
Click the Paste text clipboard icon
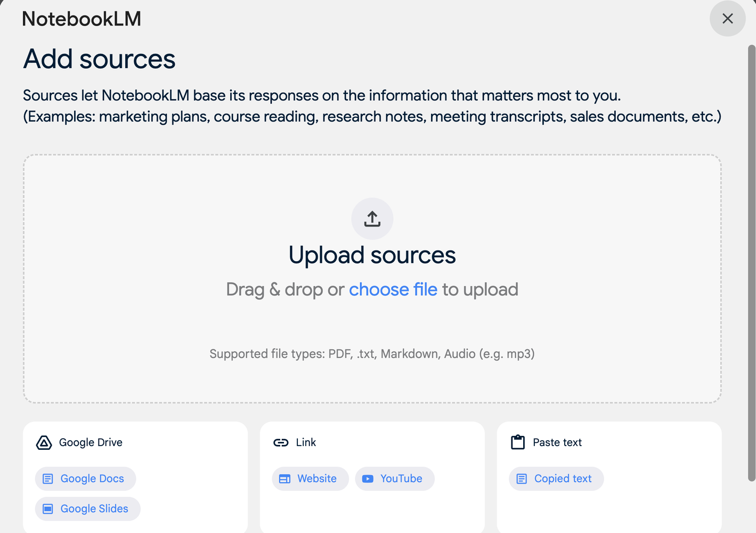[x=518, y=442]
